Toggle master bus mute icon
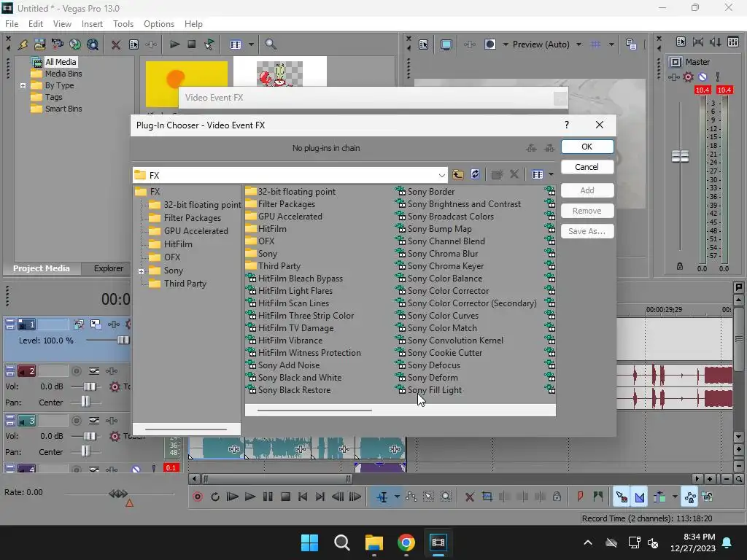The image size is (747, 560). point(703,77)
